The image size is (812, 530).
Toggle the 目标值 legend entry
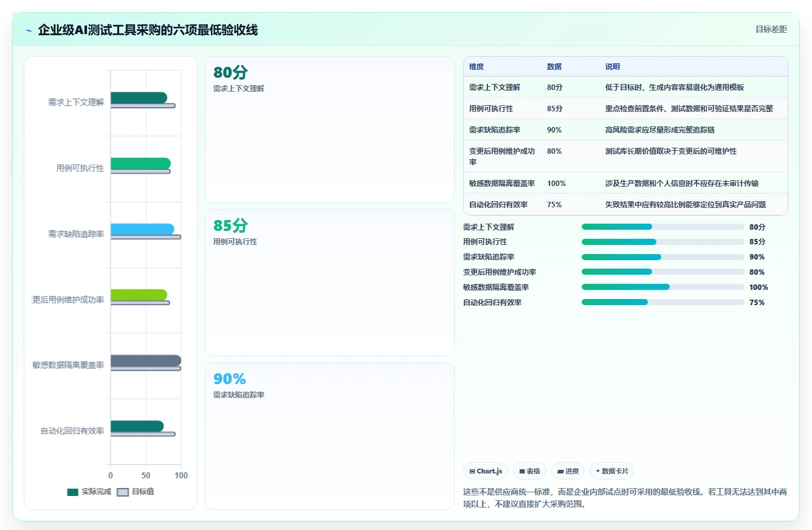(x=136, y=492)
